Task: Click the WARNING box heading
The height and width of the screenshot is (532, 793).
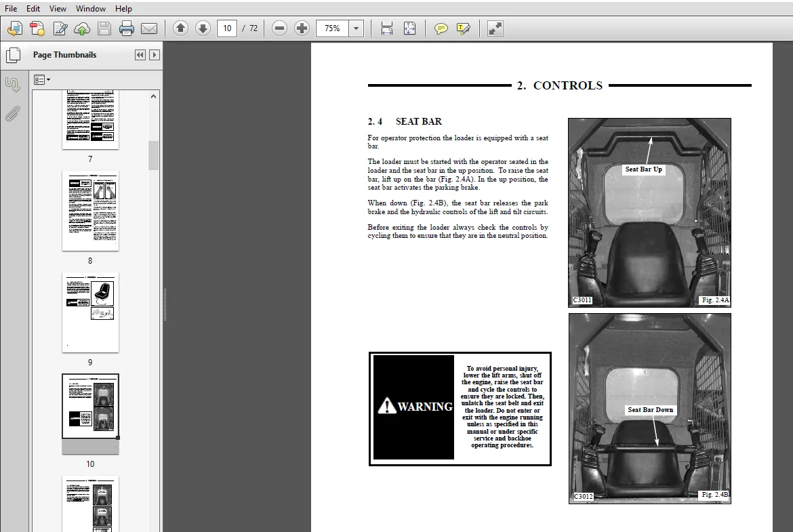Action: point(415,407)
